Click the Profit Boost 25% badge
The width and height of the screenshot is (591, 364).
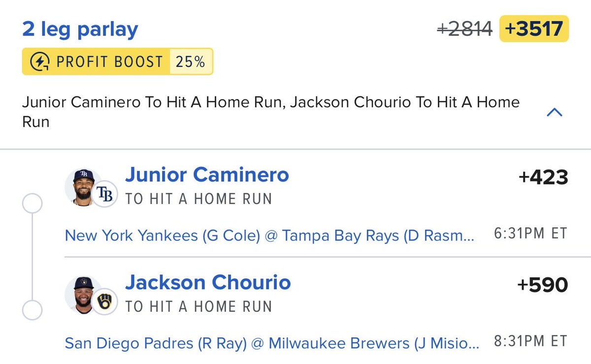(117, 62)
